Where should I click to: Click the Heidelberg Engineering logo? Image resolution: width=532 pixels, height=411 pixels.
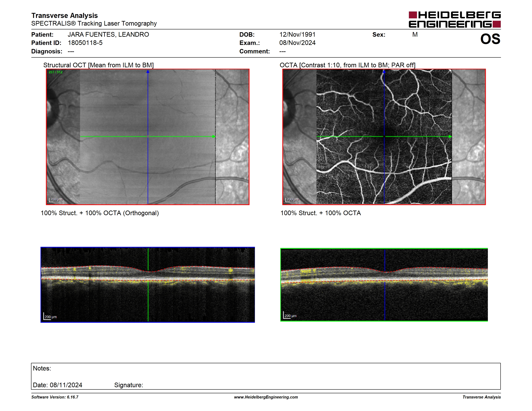click(455, 20)
